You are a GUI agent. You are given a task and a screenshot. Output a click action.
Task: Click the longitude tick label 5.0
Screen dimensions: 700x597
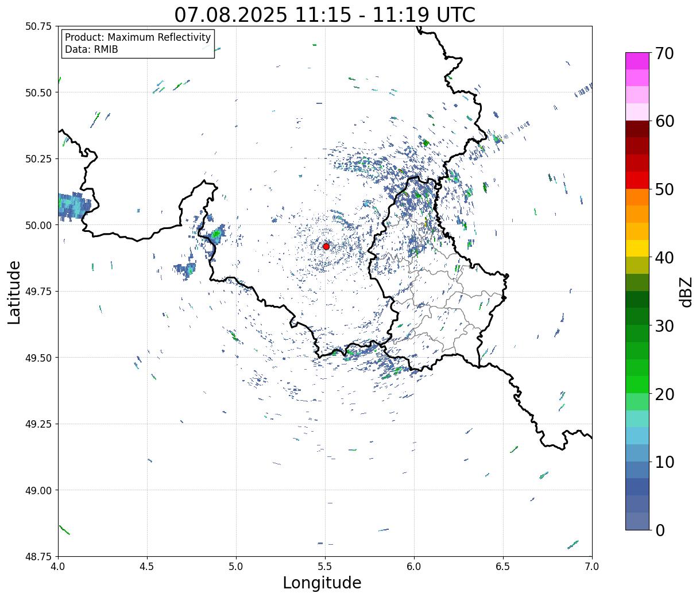tap(236, 567)
